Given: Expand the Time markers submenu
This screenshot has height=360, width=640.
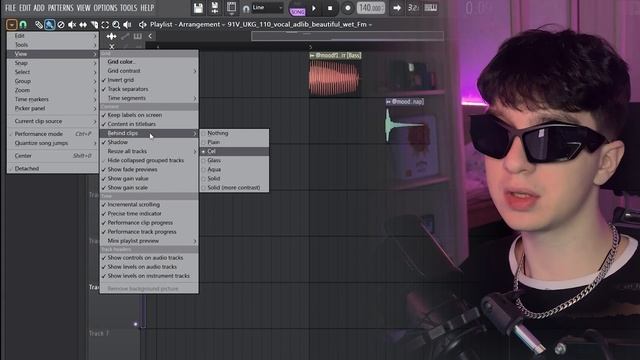Looking at the screenshot, I should 53,100.
